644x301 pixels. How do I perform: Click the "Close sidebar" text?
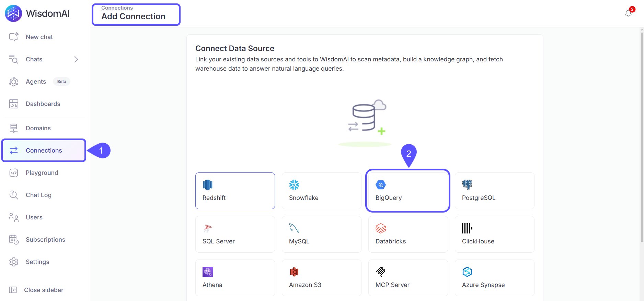(x=44, y=290)
